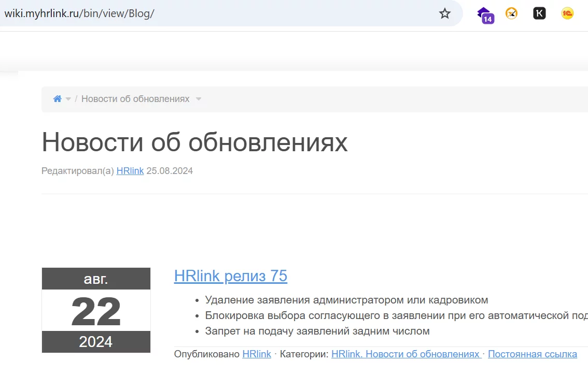Open the HRlink author link after Опубликовано
Viewport: 588px width, 376px height.
(x=257, y=354)
